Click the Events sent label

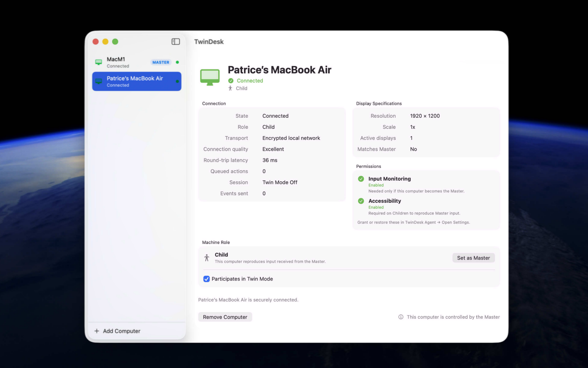[x=234, y=193]
